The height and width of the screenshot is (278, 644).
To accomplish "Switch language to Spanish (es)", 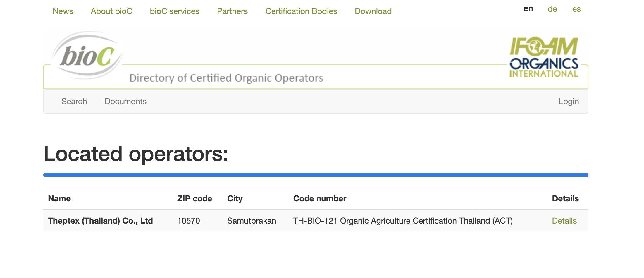I will tap(576, 9).
